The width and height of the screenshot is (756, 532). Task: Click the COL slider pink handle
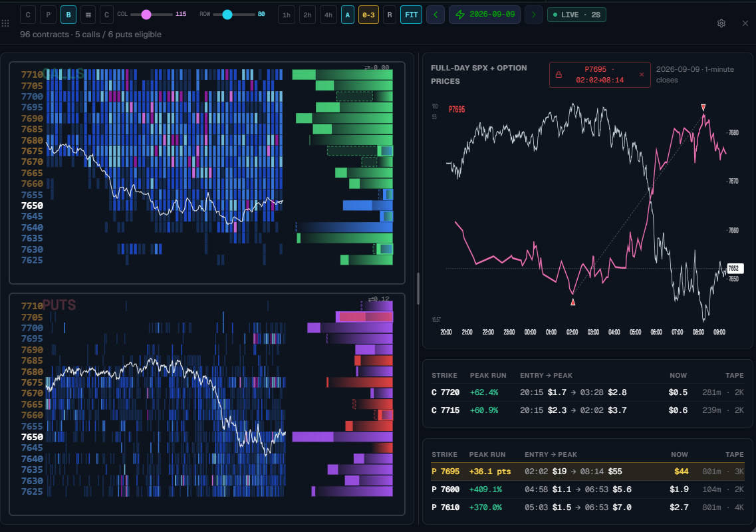tap(146, 15)
